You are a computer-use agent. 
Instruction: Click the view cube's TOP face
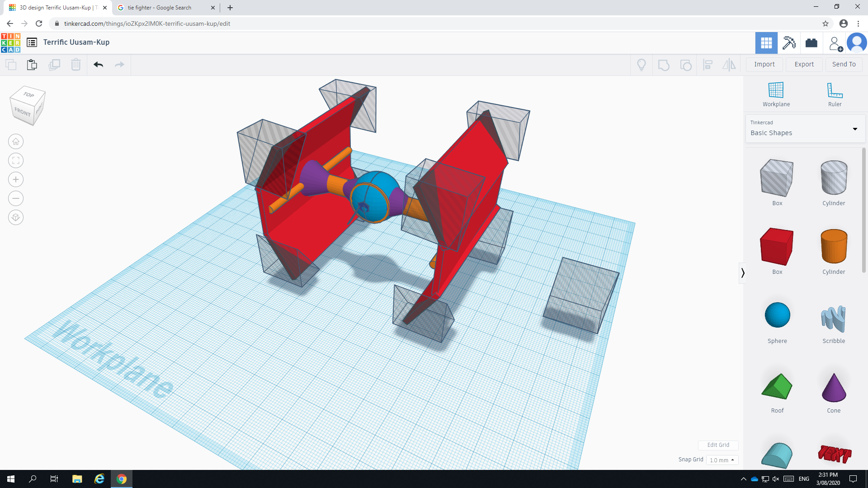click(x=28, y=94)
